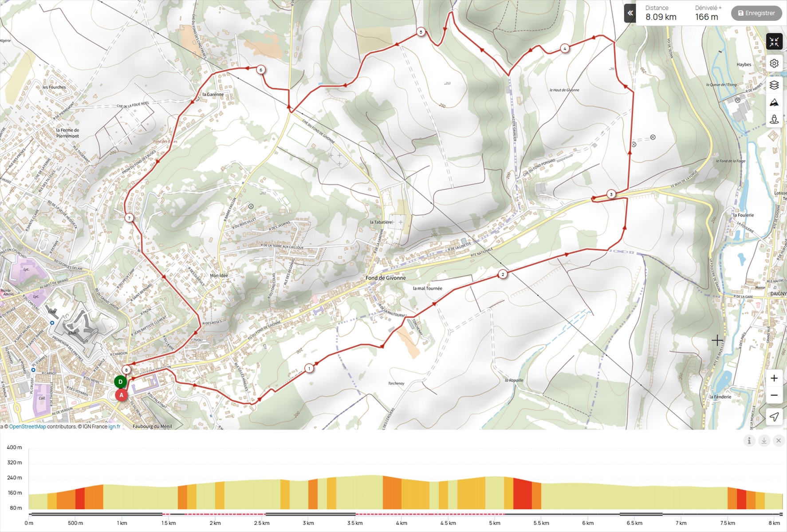
Task: Zoom in on the map
Action: tap(774, 378)
